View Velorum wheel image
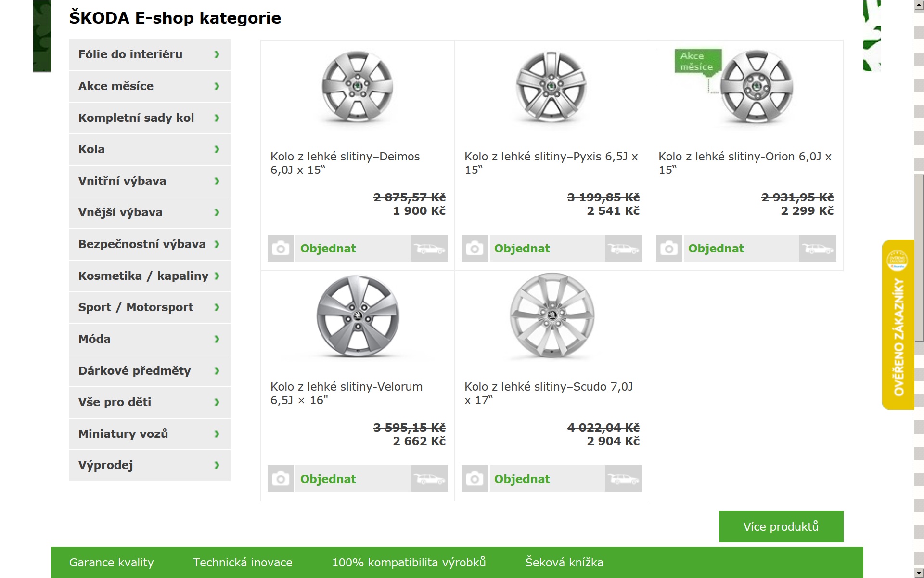 358,316
